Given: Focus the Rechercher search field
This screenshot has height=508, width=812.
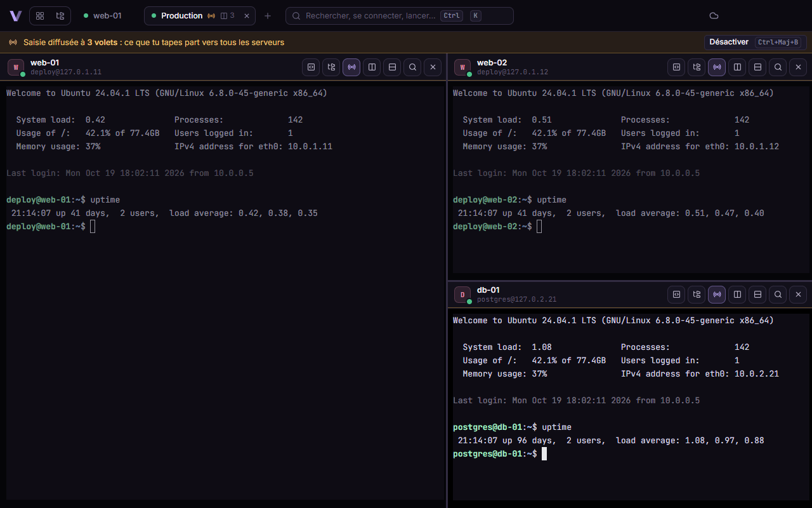Looking at the screenshot, I should point(400,16).
